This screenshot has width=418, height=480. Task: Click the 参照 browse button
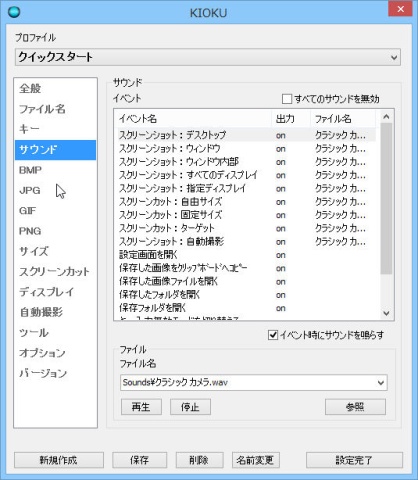pos(355,407)
